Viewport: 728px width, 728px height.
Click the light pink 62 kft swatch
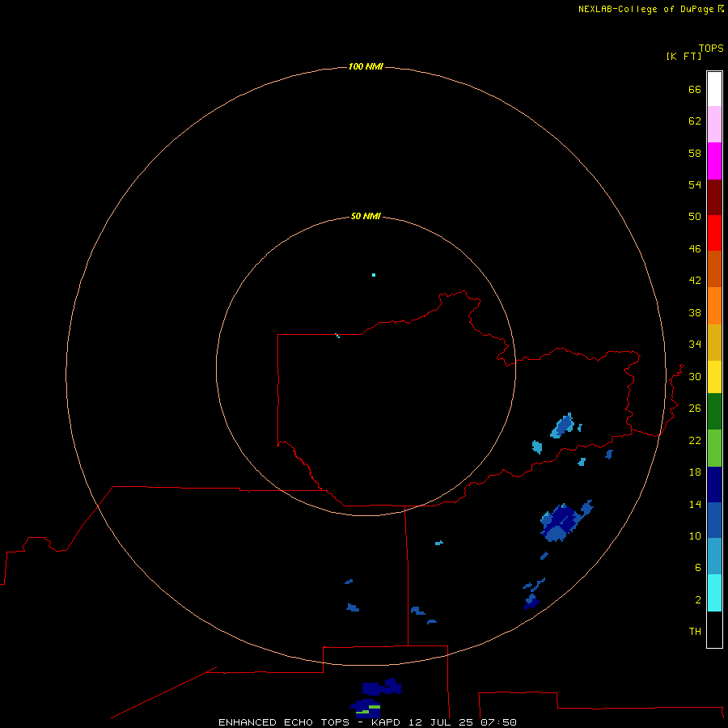coord(714,124)
